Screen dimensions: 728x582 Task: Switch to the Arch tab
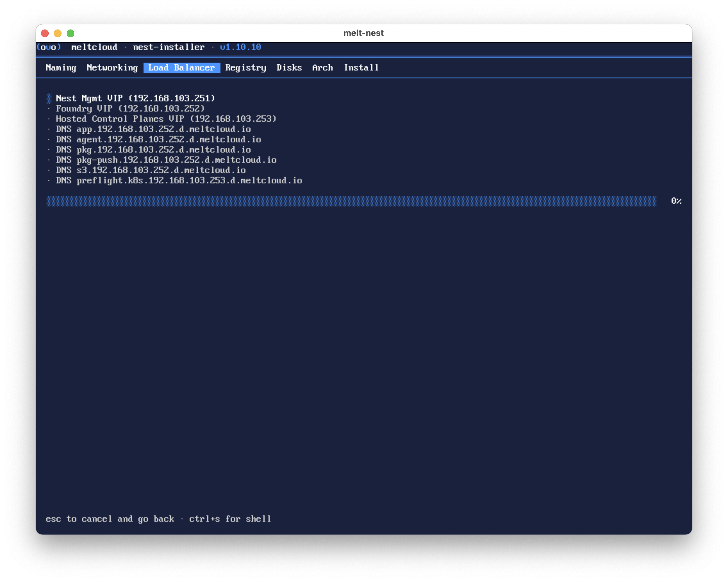tap(322, 68)
